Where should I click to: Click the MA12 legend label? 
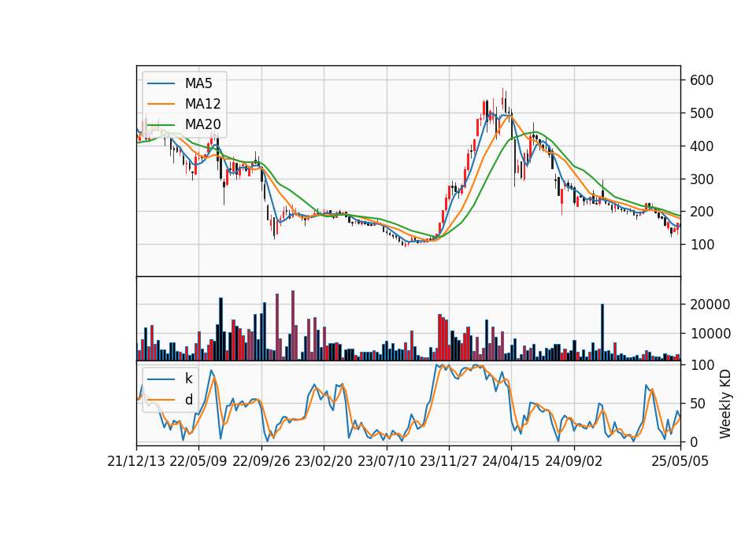click(202, 104)
